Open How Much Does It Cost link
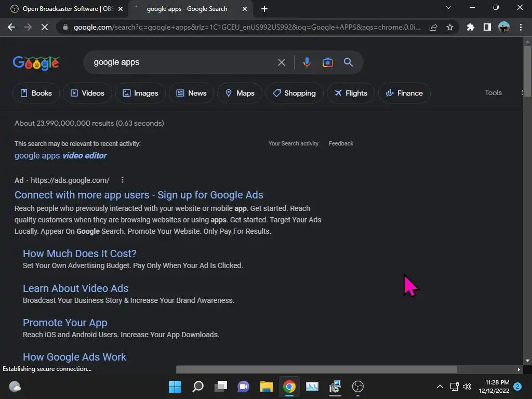 [79, 254]
